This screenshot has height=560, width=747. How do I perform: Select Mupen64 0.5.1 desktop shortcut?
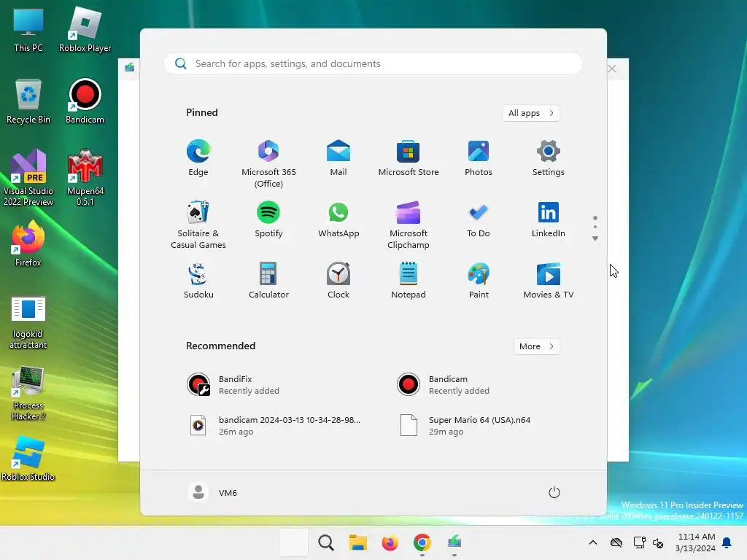[85, 178]
